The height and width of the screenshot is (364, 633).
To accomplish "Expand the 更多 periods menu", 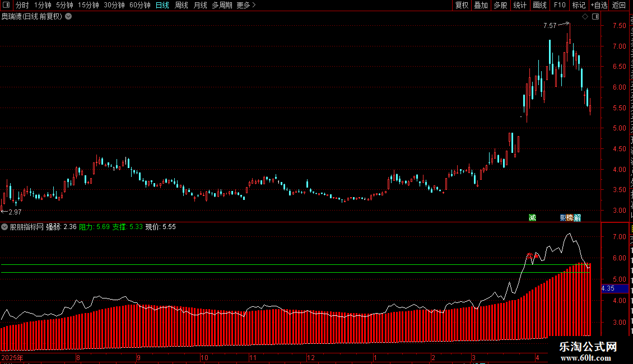I will click(246, 5).
